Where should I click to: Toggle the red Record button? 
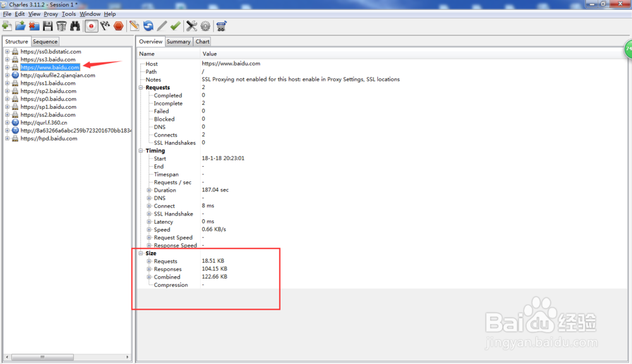click(x=92, y=26)
